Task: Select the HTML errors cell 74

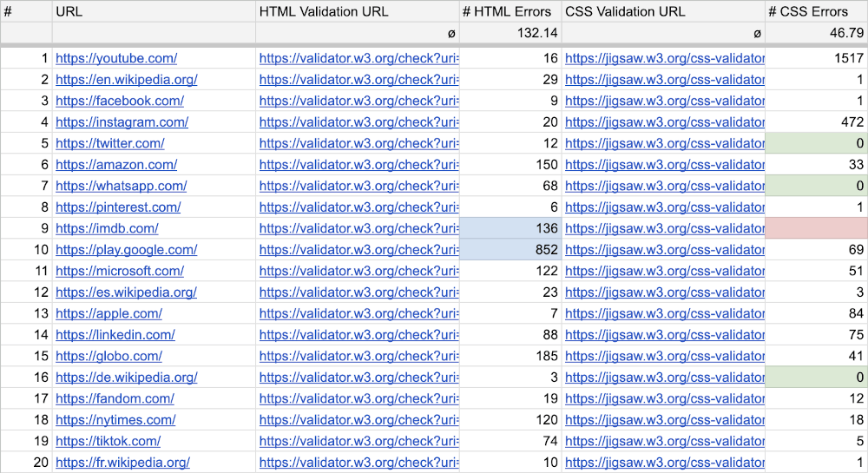Action: (x=510, y=442)
